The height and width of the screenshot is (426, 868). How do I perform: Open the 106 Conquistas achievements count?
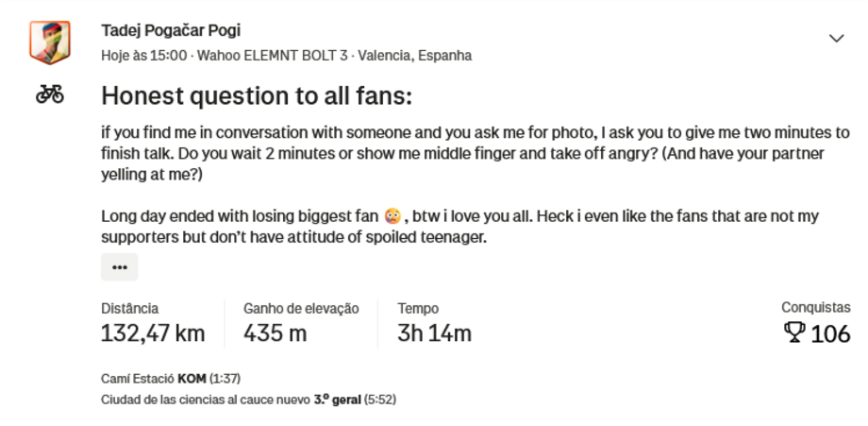(830, 333)
